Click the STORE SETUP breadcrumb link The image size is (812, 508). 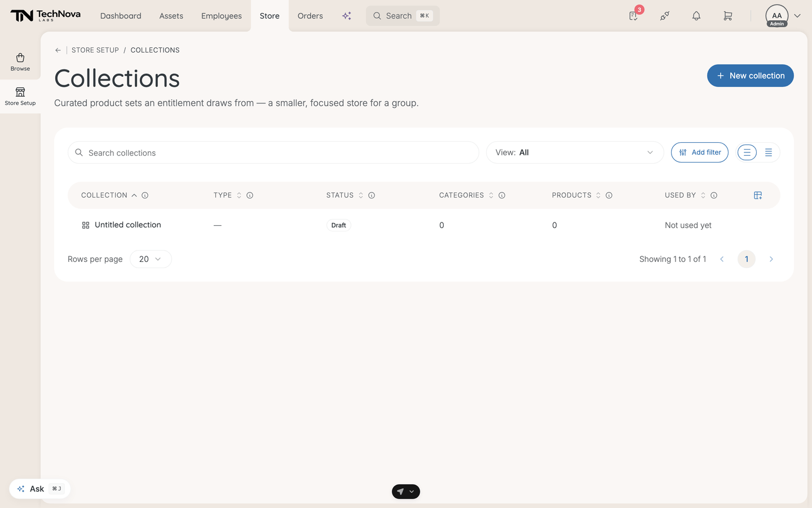[x=95, y=50]
